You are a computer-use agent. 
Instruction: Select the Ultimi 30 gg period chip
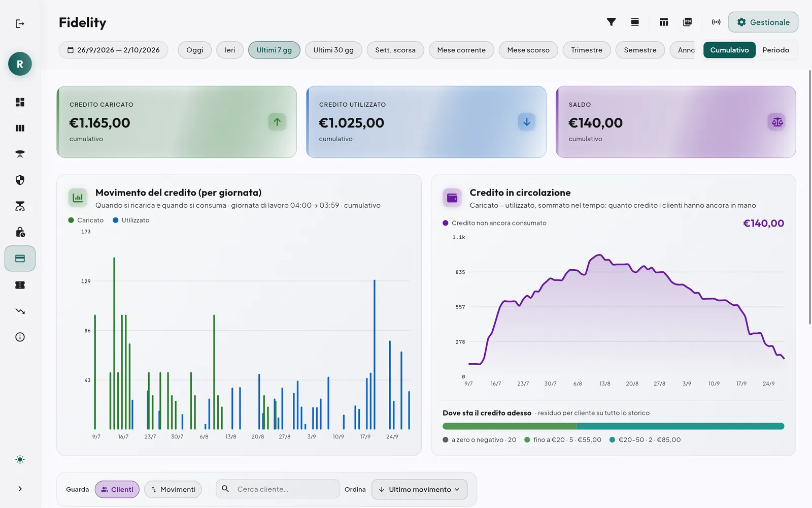333,50
